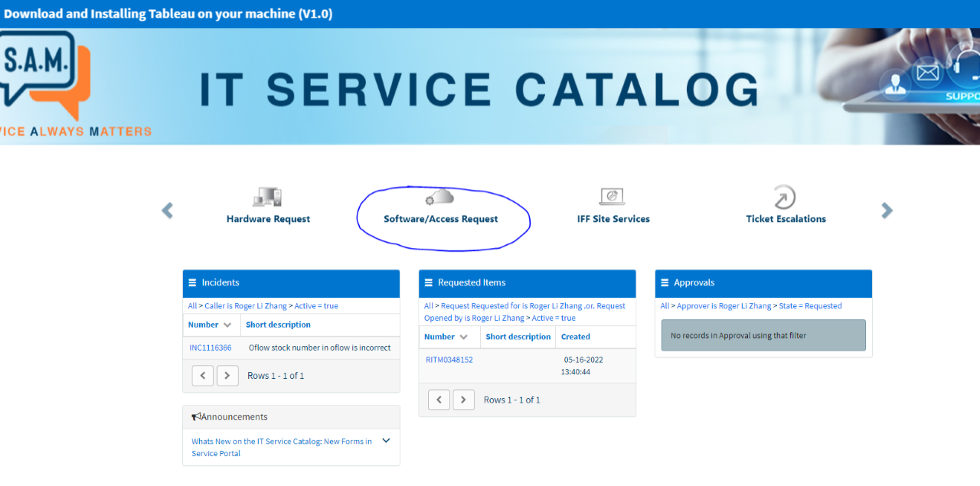Sort Requested Items by Created column
This screenshot has height=486, width=980.
(x=576, y=337)
